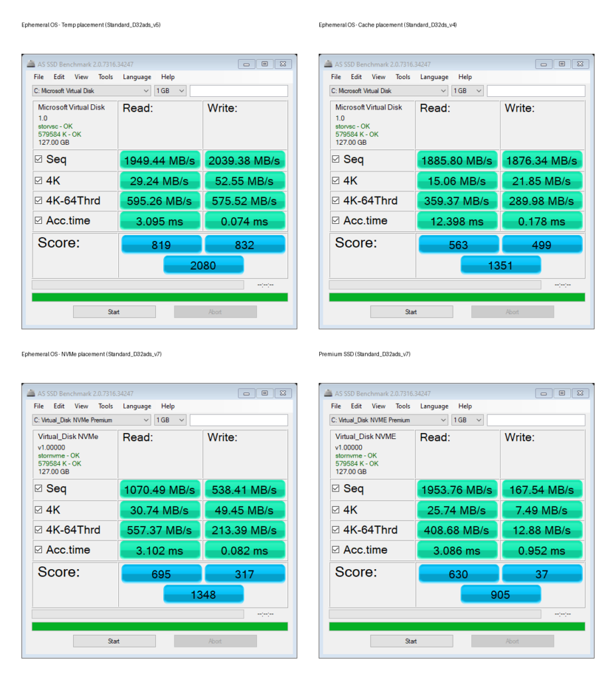Minimize the Premium SSD benchmark window
This screenshot has height=680, width=616.
543,394
